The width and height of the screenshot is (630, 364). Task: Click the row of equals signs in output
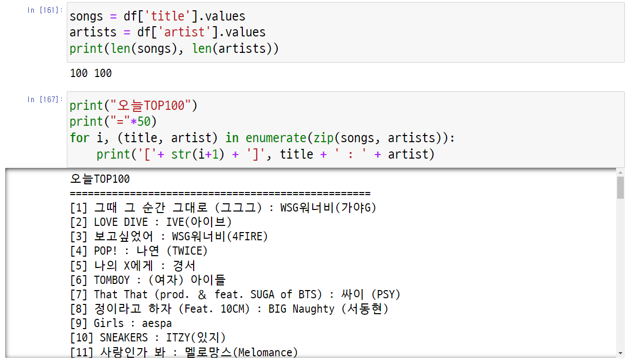pos(220,194)
